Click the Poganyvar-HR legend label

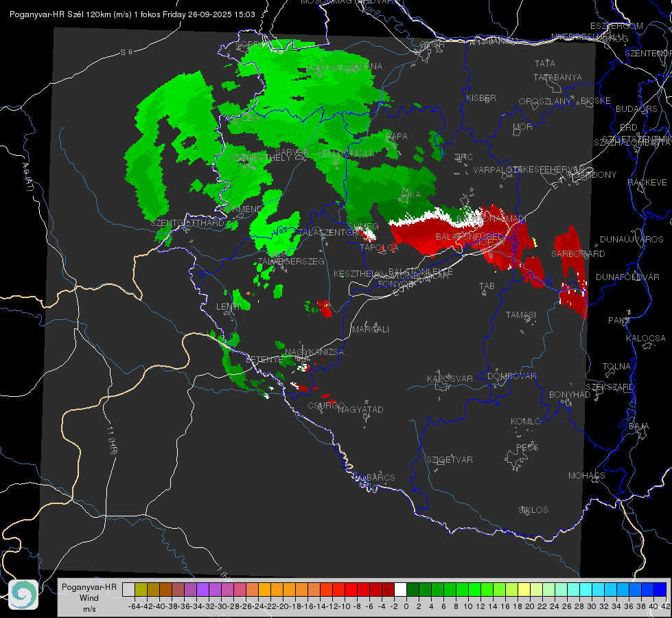pos(89,587)
